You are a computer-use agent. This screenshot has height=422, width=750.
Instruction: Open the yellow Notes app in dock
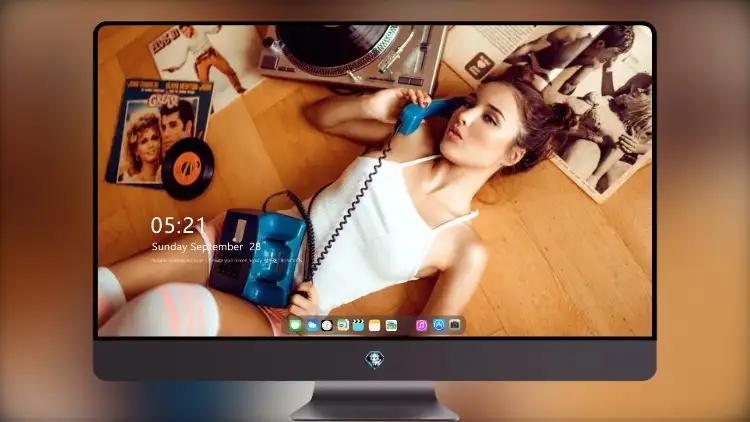click(x=375, y=325)
